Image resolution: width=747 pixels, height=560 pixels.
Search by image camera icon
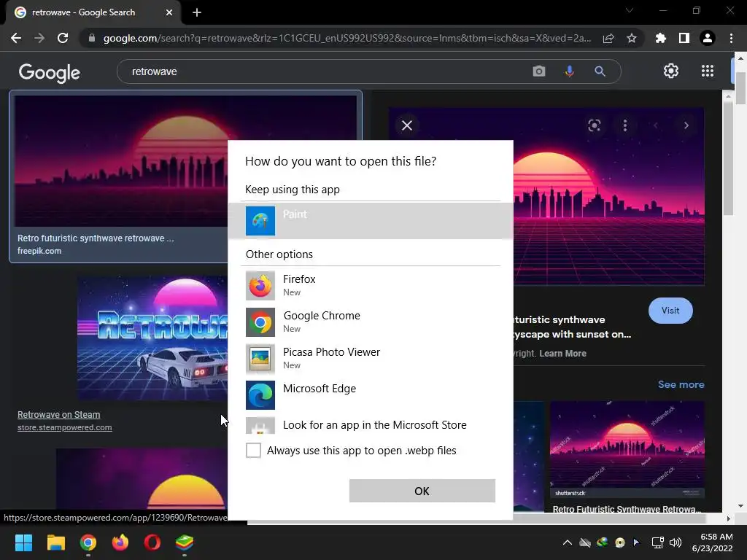pyautogui.click(x=539, y=71)
